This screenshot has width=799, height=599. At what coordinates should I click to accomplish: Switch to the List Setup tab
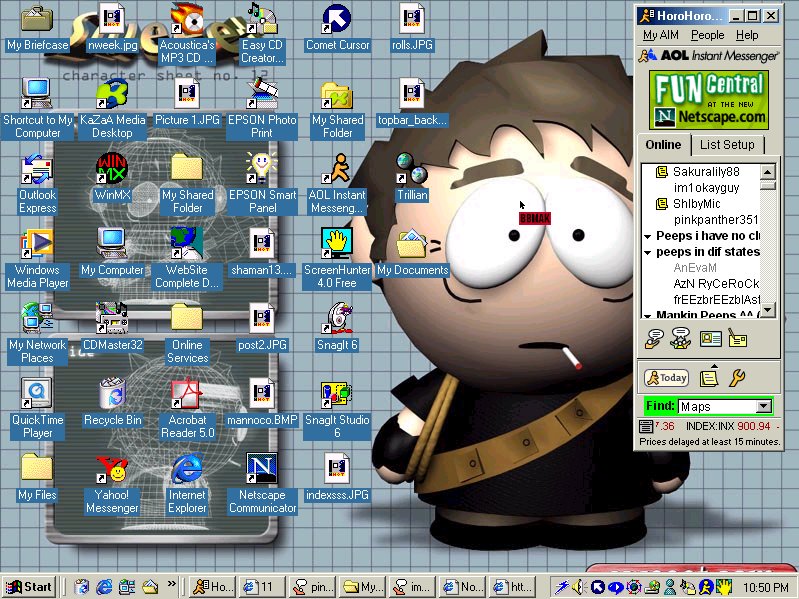click(x=727, y=145)
